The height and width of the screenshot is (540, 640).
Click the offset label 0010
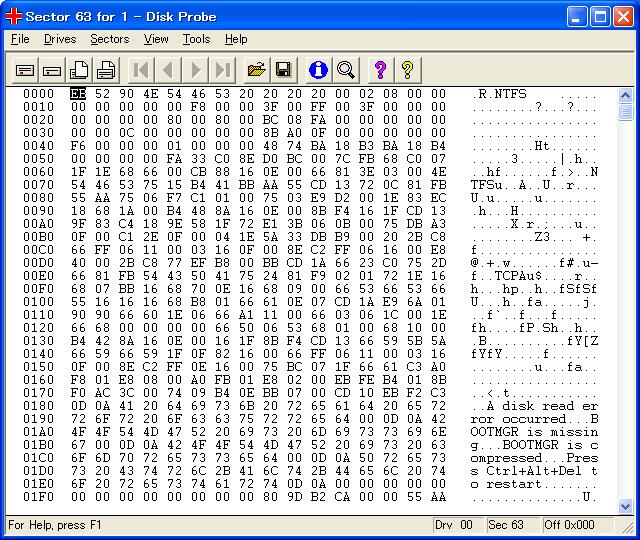click(38, 107)
